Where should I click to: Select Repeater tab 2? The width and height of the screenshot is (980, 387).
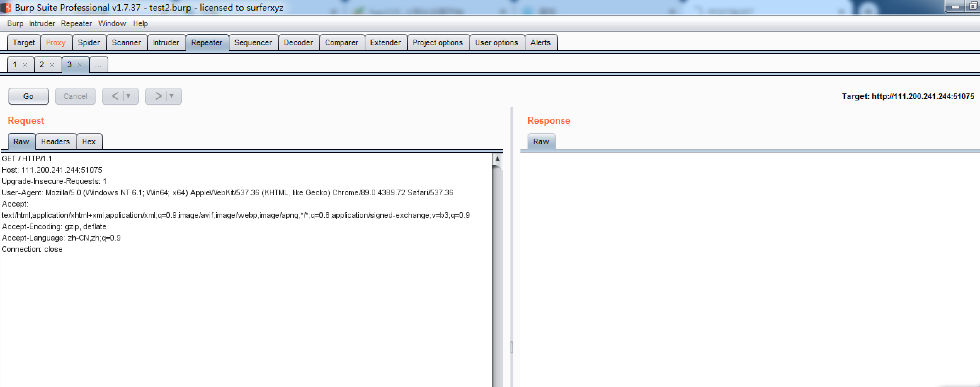tap(41, 65)
